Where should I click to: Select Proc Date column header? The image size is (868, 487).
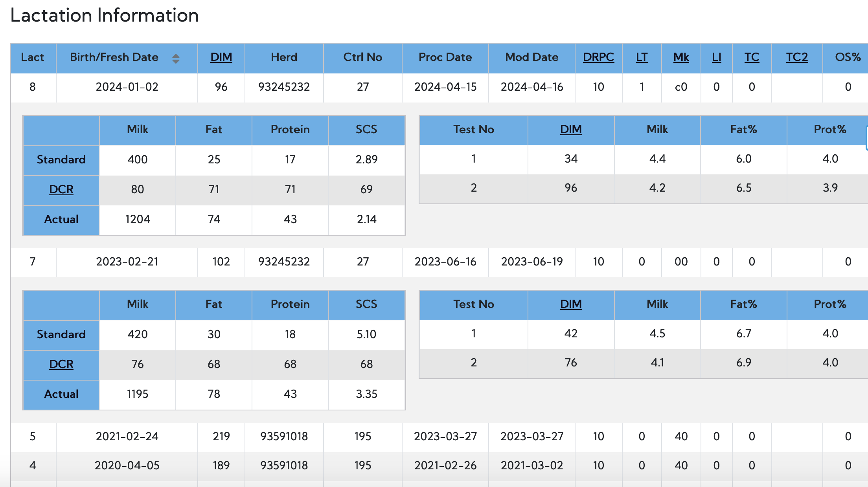coord(445,57)
